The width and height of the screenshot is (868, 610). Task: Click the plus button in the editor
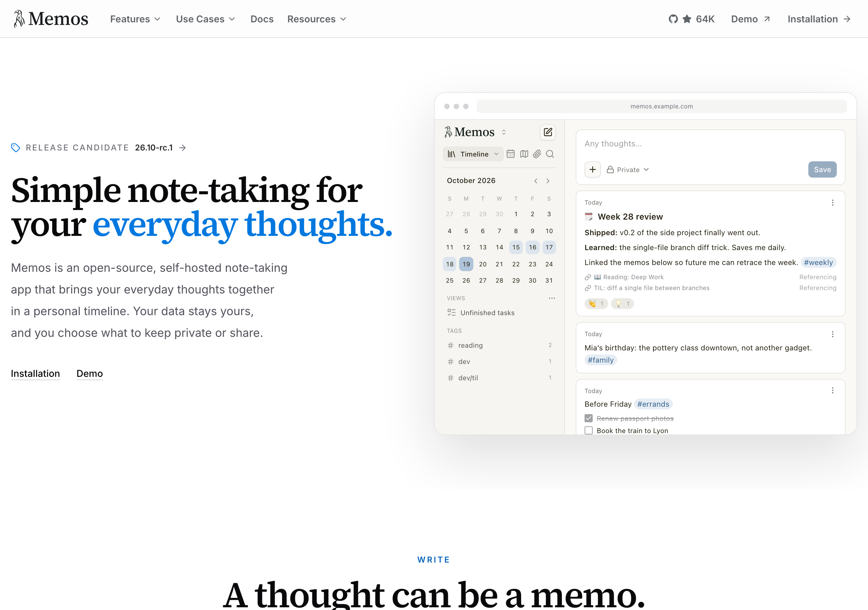coord(592,169)
